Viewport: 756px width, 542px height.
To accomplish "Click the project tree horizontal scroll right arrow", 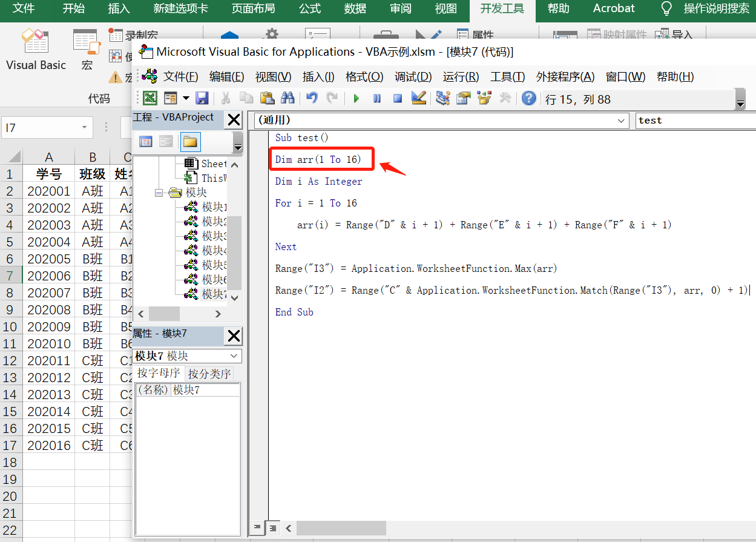I will 218,314.
